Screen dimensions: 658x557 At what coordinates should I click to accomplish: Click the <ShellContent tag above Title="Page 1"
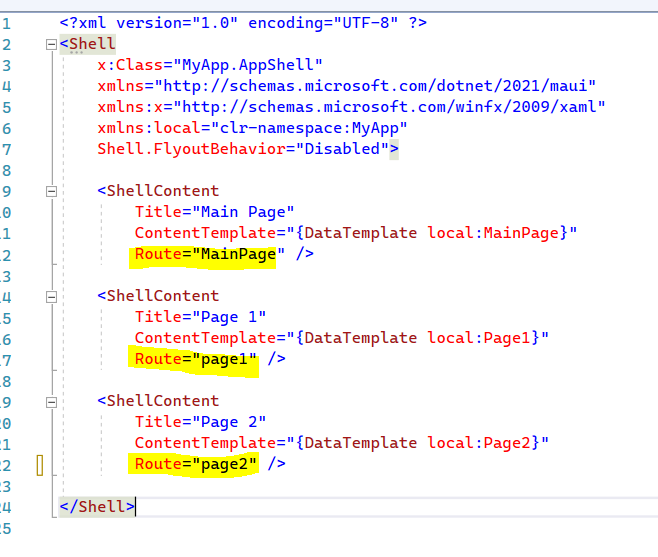pos(158,296)
